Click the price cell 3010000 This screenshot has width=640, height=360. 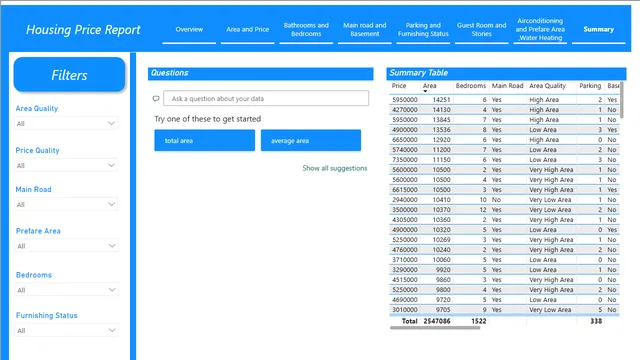tap(404, 310)
